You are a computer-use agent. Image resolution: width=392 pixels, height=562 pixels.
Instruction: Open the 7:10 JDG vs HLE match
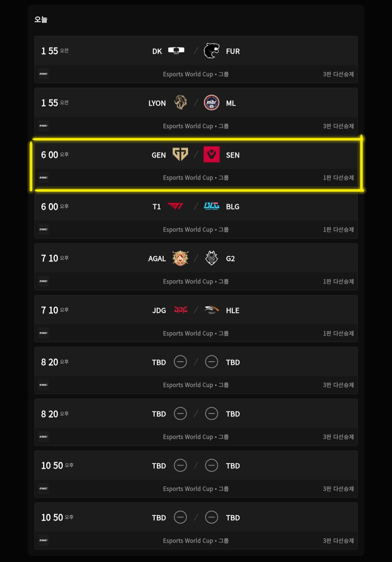[x=196, y=318]
